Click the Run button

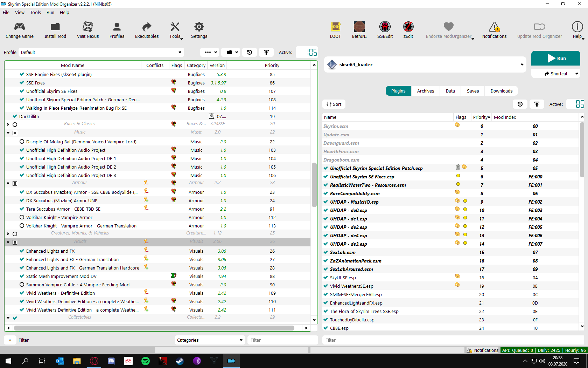556,58
